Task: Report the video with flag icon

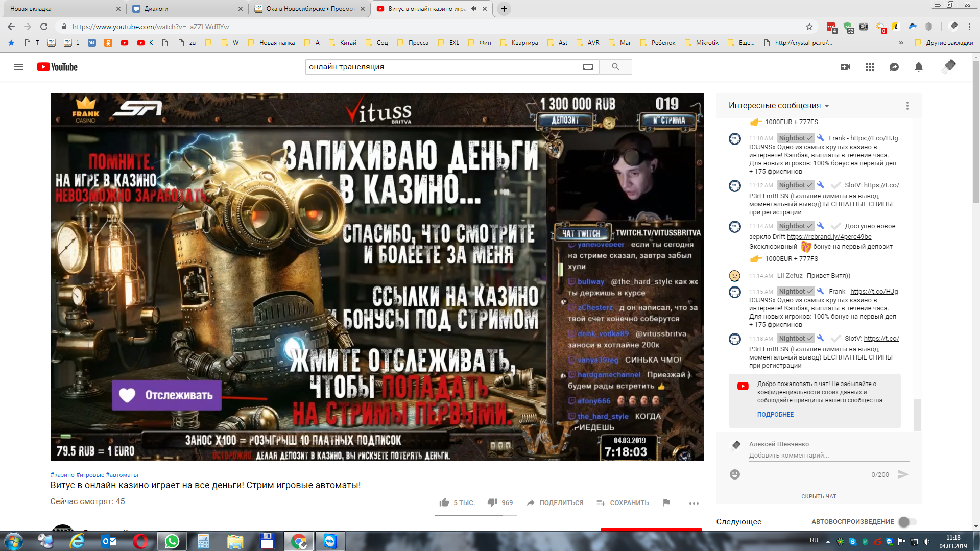Action: point(666,502)
